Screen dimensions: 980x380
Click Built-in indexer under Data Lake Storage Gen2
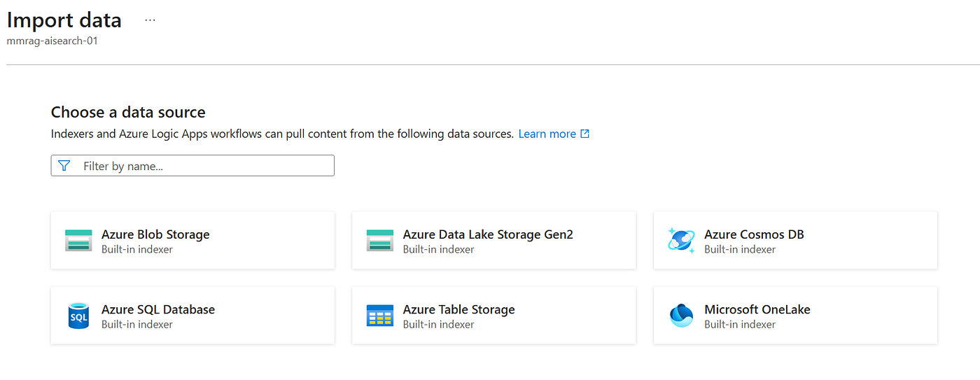439,250
